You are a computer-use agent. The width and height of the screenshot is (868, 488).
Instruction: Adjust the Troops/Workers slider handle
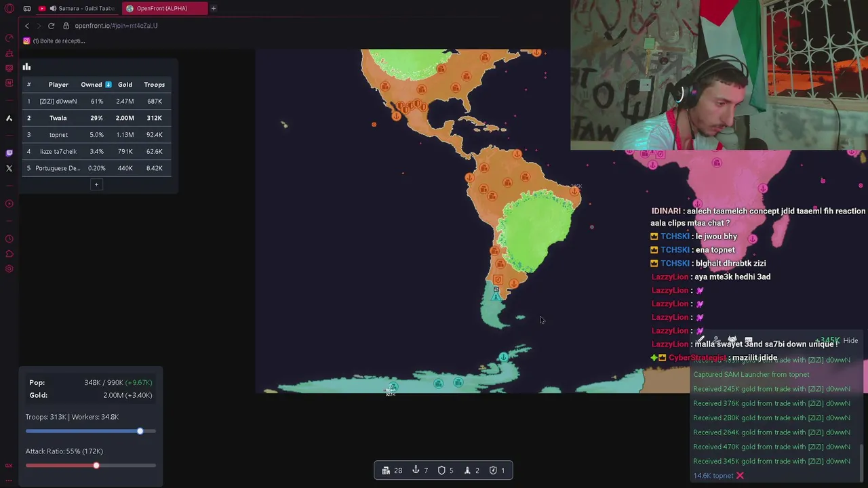click(140, 431)
